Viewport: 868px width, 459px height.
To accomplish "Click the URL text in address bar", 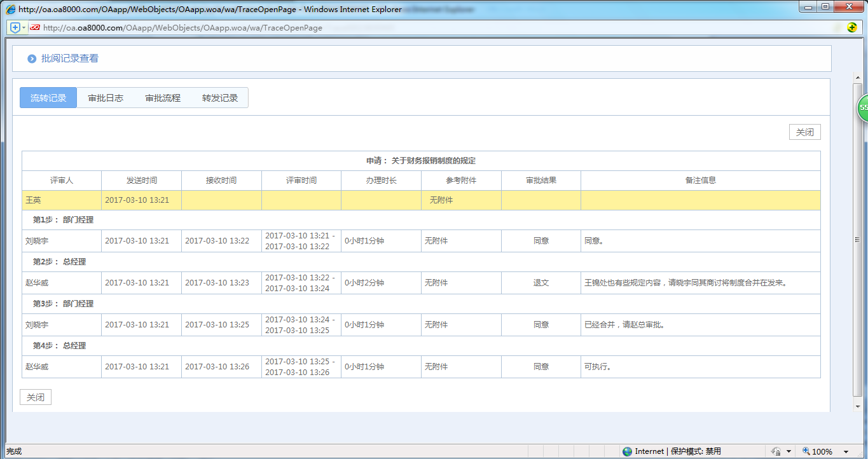I will [183, 28].
